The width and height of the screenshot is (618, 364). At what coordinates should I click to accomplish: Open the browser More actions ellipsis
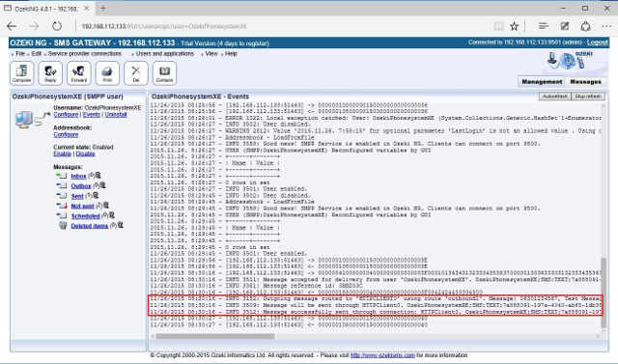click(606, 26)
